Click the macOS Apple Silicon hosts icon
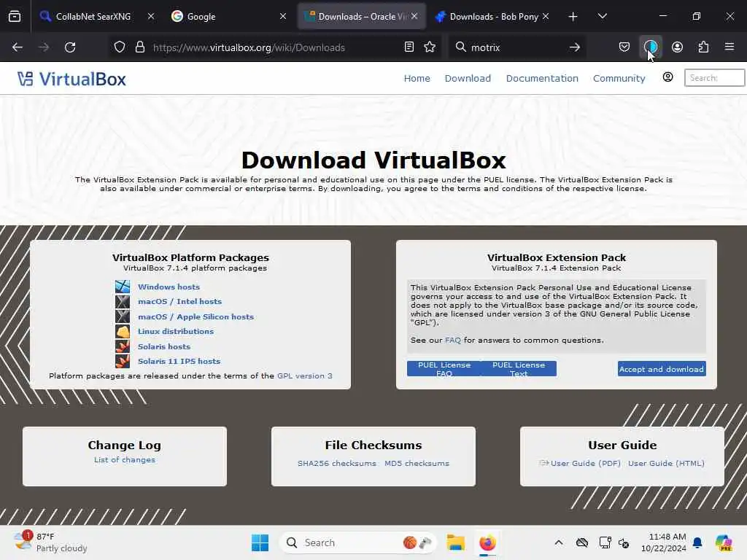The image size is (747, 560). [x=123, y=316]
